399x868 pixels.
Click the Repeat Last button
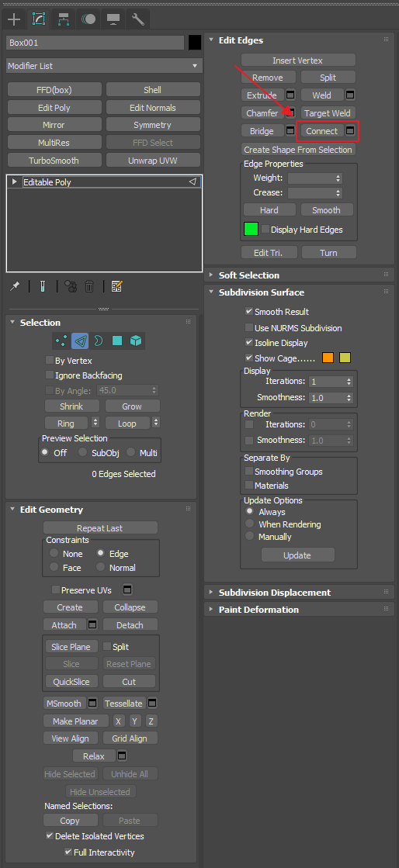click(x=100, y=528)
